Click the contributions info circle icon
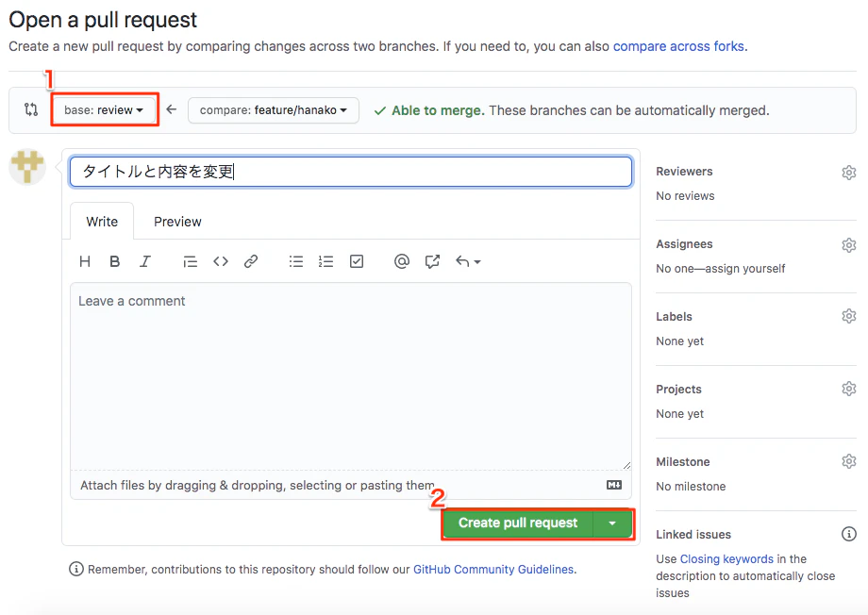Screen dimensions: 868x615 (76, 569)
